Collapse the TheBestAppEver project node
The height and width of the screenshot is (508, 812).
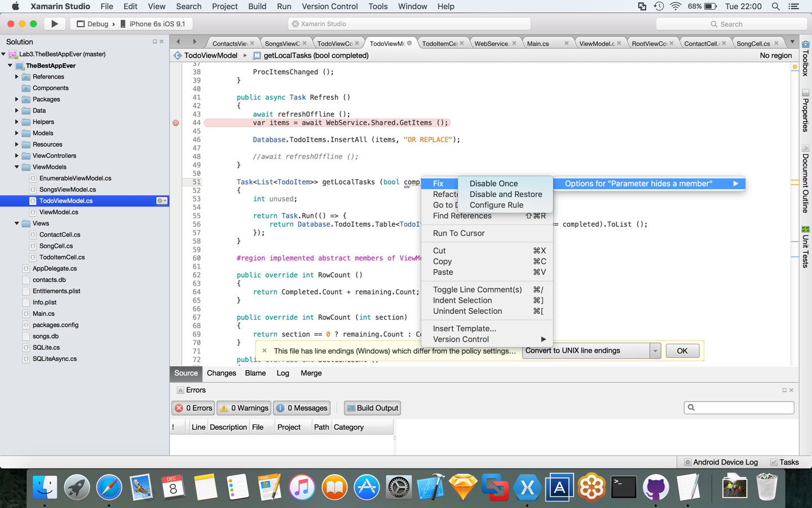point(10,65)
